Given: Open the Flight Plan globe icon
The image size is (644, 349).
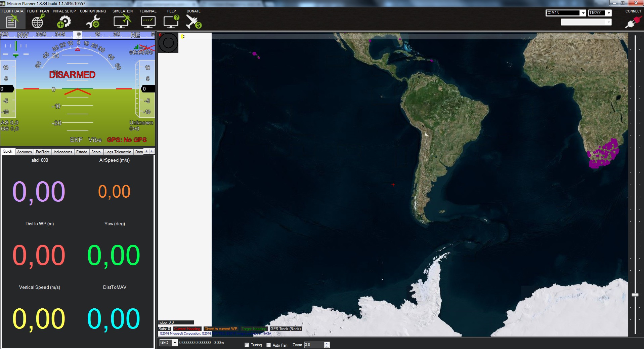Looking at the screenshot, I should (38, 22).
